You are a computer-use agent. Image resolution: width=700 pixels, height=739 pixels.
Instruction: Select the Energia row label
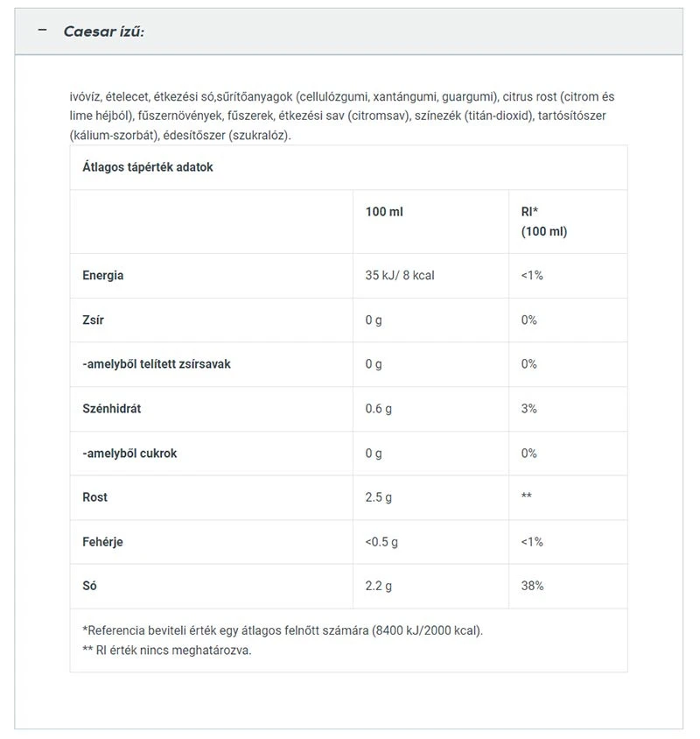click(103, 275)
